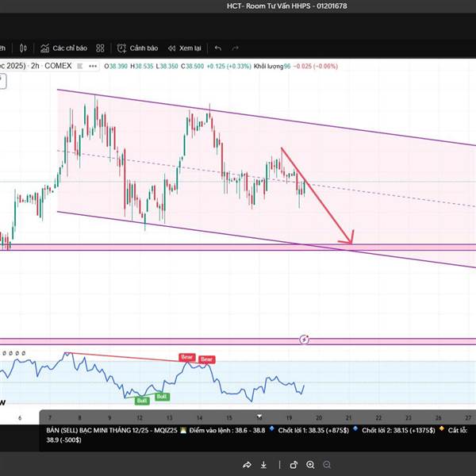Click the -0.025 (-0.06%) value
Image resolution: width=476 pixels, height=476 pixels.
pyautogui.click(x=315, y=66)
